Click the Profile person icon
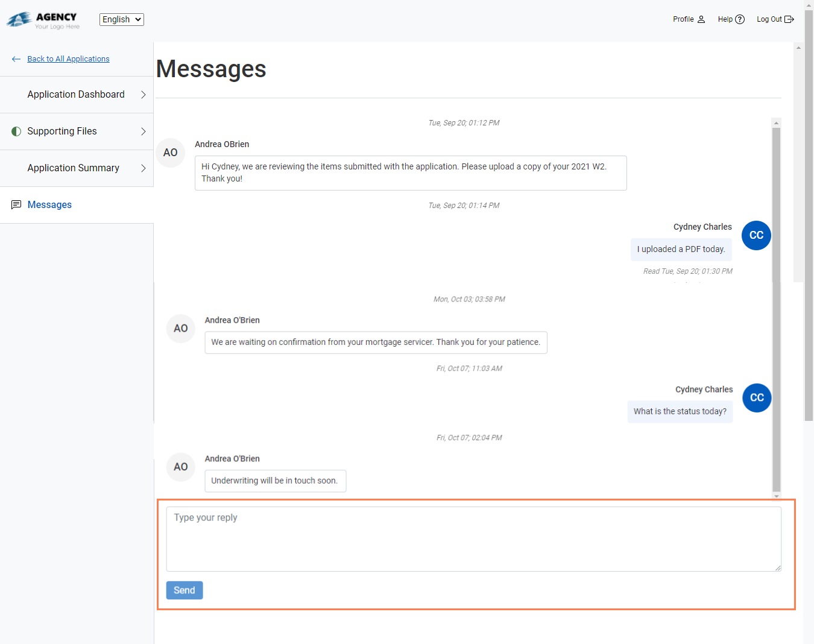 click(701, 19)
